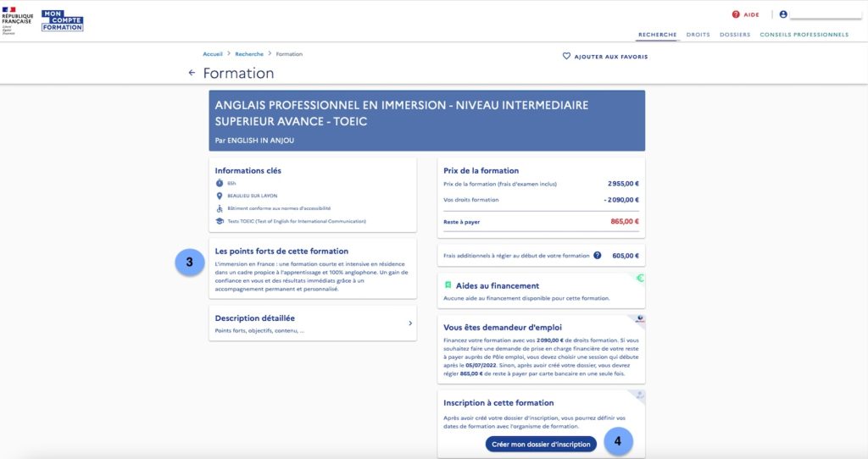This screenshot has width=868, height=459.
Task: Click the heart icon to add favorite
Action: (566, 56)
